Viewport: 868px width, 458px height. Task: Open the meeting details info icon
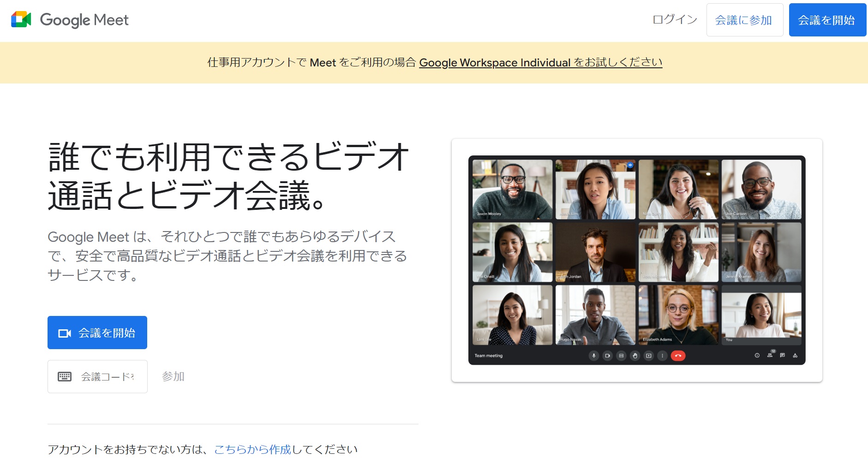(x=757, y=356)
